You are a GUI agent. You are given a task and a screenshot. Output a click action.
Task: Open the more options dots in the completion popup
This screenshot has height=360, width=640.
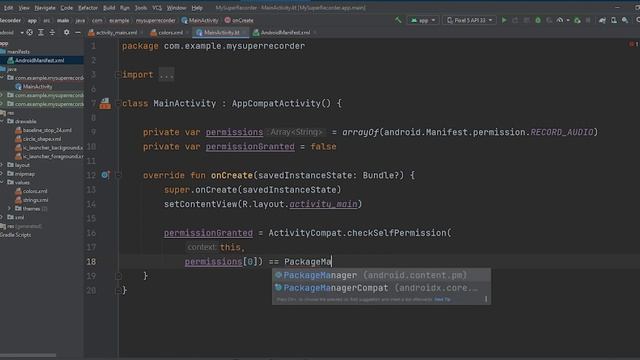pos(486,299)
